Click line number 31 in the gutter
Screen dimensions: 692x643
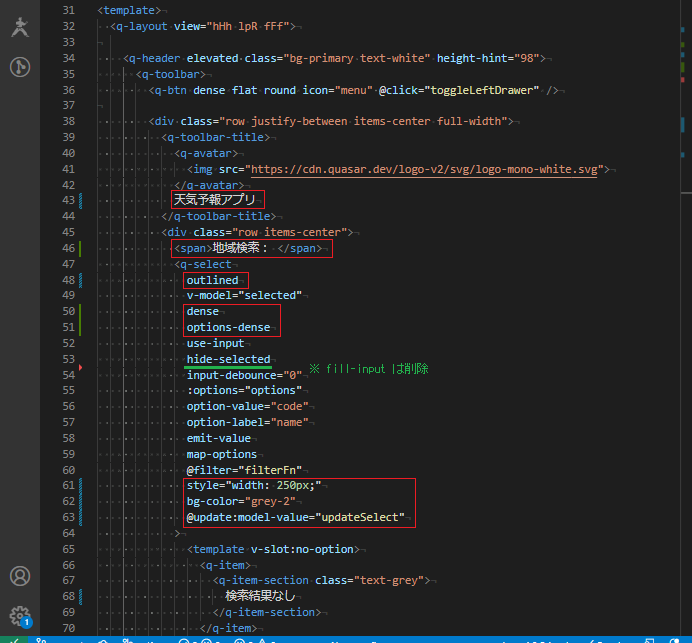[x=68, y=10]
